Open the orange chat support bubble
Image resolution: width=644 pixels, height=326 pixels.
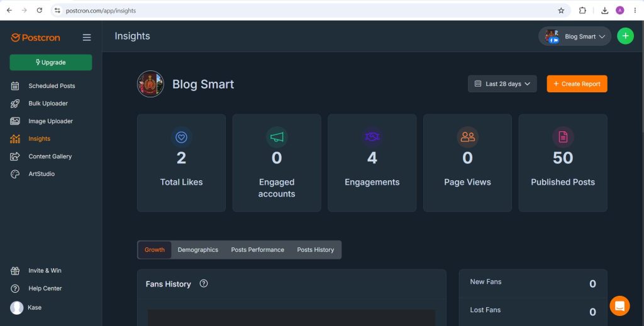coord(619,306)
